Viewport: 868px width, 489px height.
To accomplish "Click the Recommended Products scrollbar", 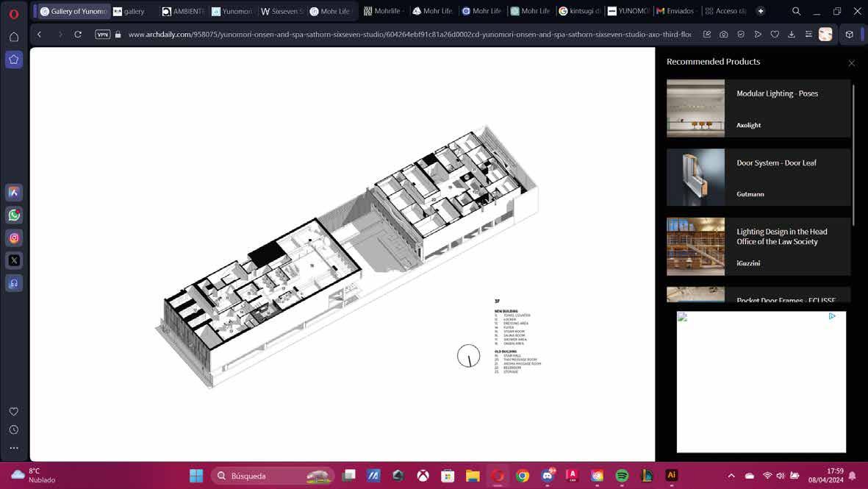I will click(854, 155).
